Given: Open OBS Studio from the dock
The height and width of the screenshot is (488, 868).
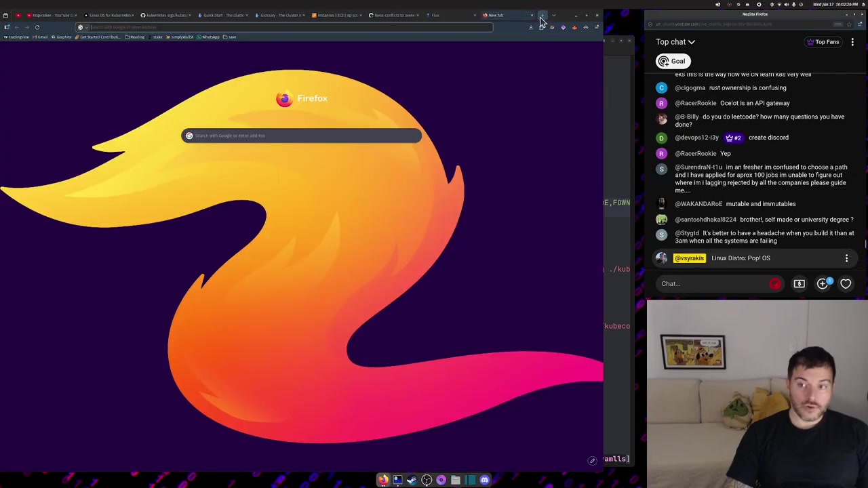Looking at the screenshot, I should [427, 480].
